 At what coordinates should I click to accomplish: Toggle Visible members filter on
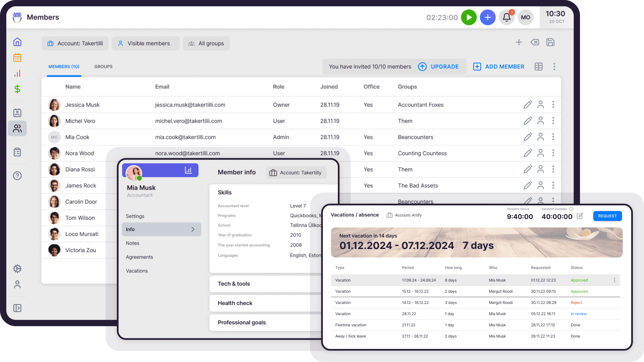tap(144, 43)
